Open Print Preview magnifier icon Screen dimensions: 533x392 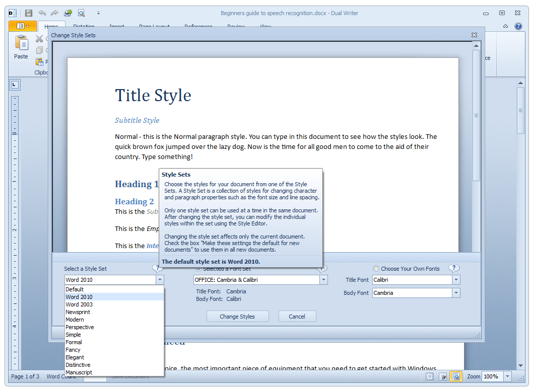coord(81,13)
